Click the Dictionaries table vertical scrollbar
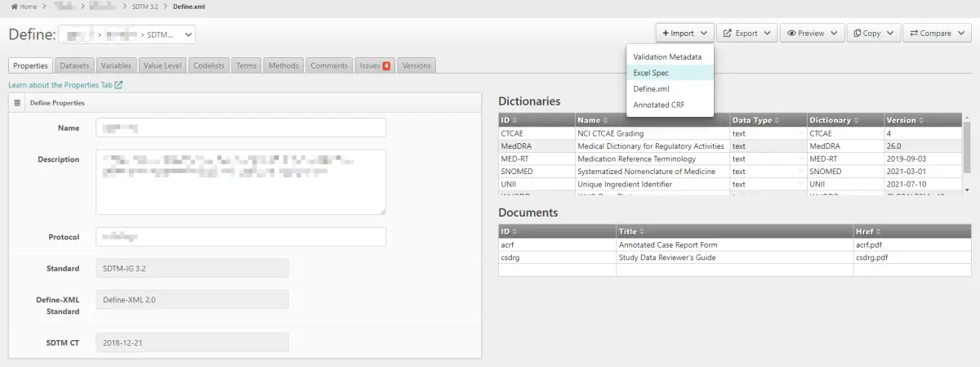This screenshot has width=980, height=367. pyautogui.click(x=967, y=155)
